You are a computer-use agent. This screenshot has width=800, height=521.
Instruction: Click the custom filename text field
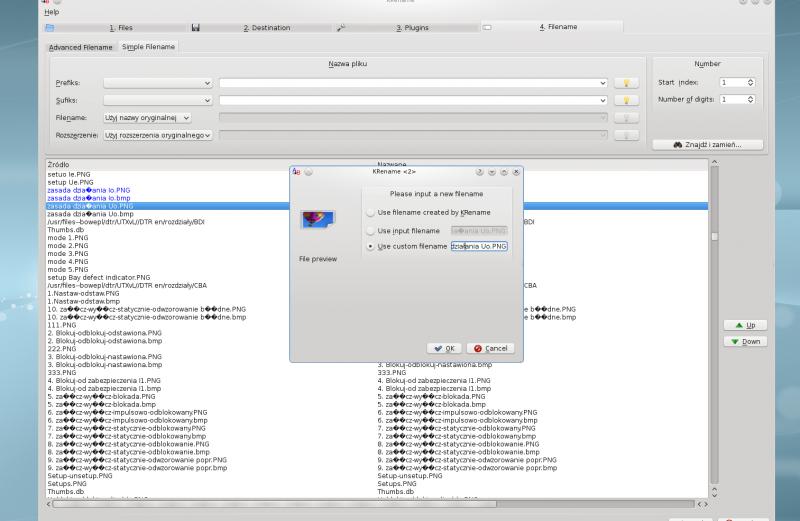click(x=479, y=246)
